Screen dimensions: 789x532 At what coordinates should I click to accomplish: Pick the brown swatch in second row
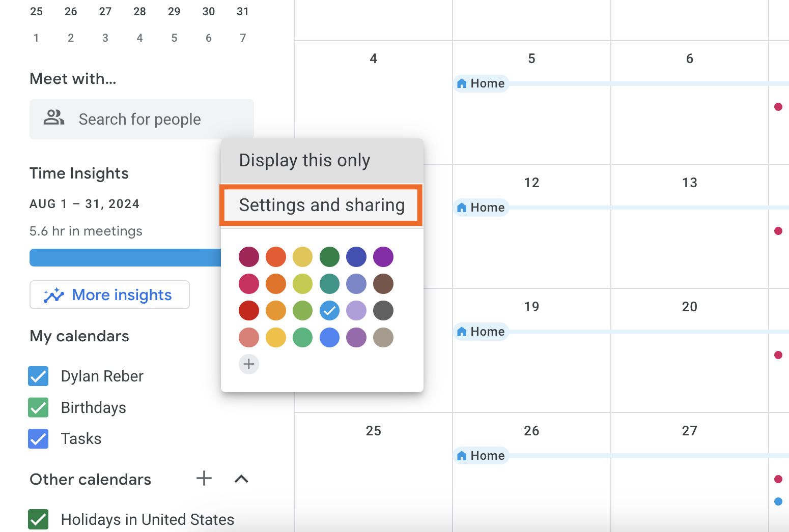383,284
